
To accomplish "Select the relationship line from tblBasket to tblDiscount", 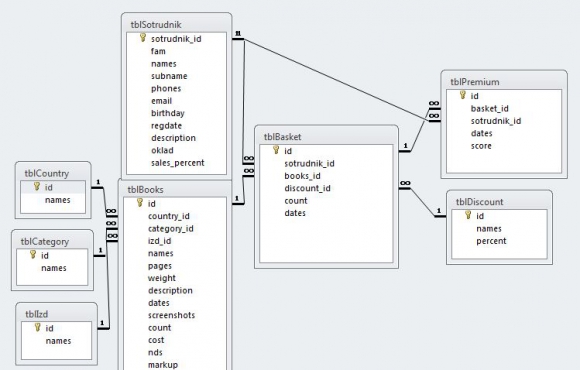I will tap(422, 202).
